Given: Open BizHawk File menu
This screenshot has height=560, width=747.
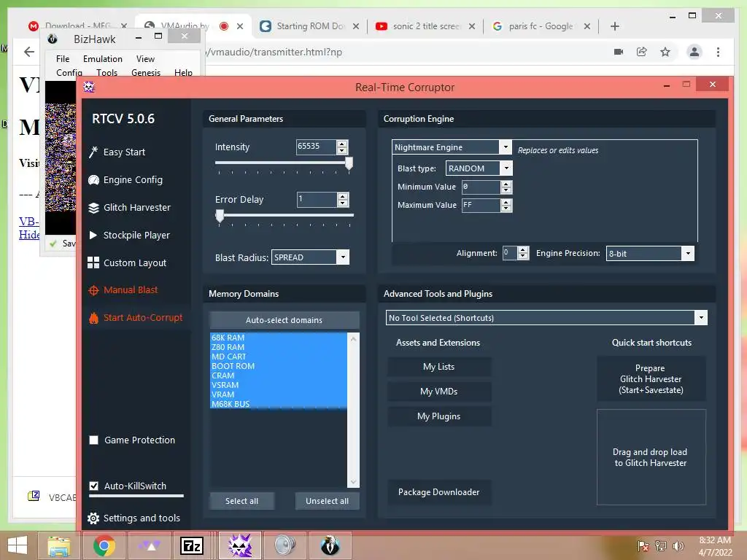Looking at the screenshot, I should [x=63, y=58].
